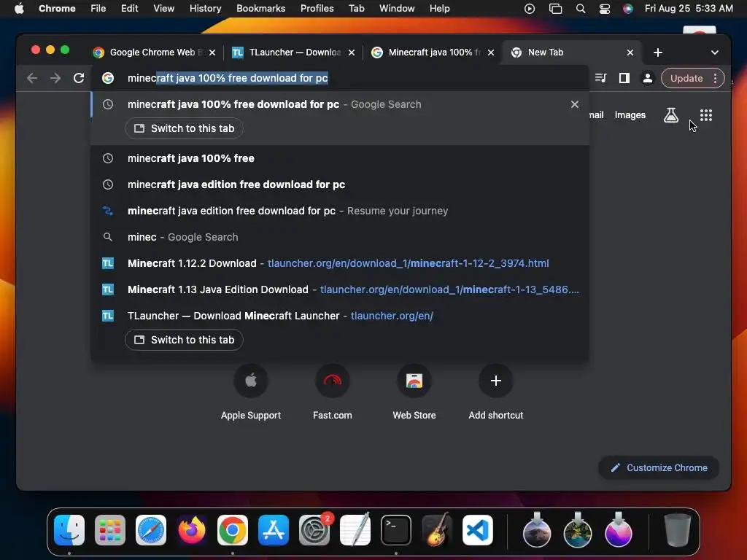This screenshot has width=747, height=560.
Task: Launch Visual Studio Code from the Dock
Action: tap(478, 530)
